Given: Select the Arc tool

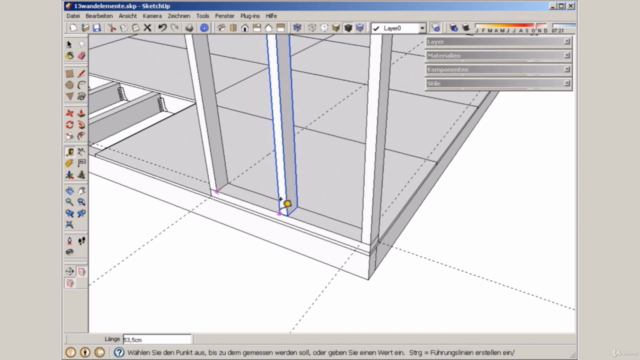Looking at the screenshot, I should pyautogui.click(x=82, y=85).
